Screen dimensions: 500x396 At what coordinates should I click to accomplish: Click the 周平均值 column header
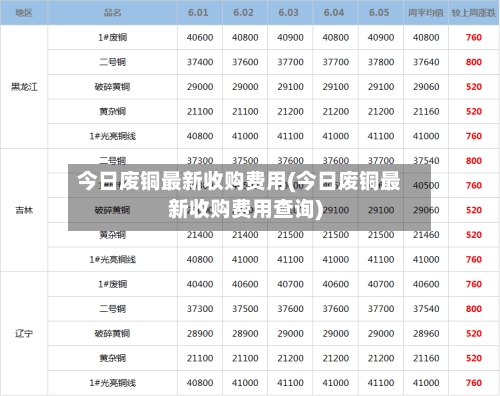click(x=426, y=13)
